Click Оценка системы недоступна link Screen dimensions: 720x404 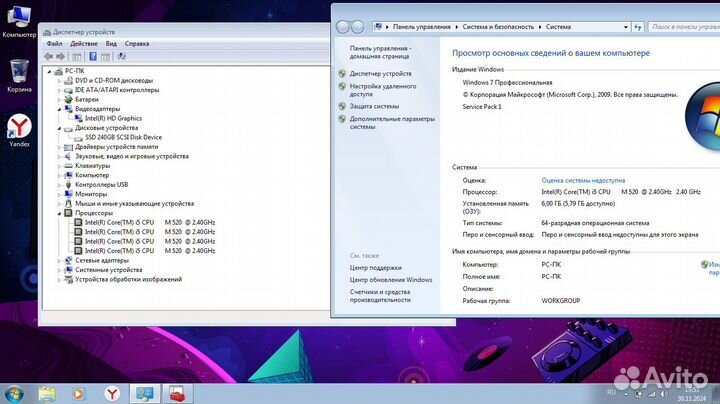pos(583,180)
